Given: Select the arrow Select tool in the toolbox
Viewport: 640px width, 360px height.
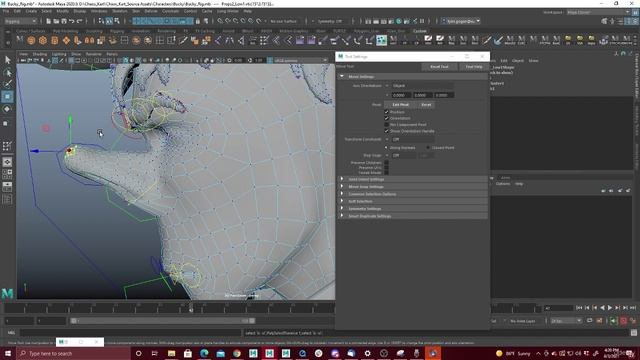Looking at the screenshot, I should point(7,60).
